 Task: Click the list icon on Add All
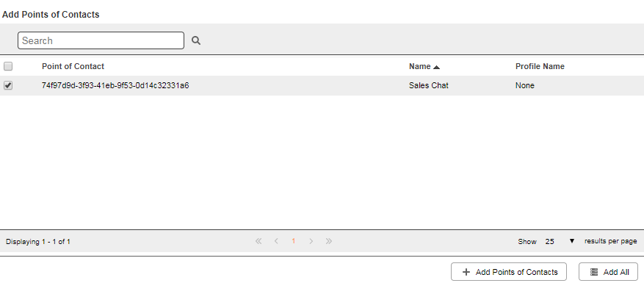click(x=594, y=272)
